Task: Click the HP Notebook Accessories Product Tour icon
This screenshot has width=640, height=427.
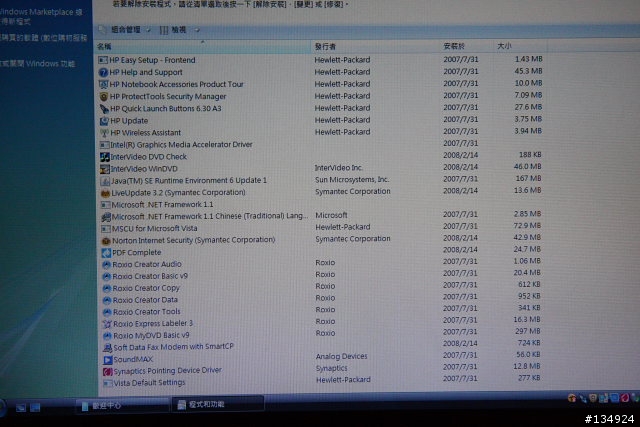Action: [103, 85]
